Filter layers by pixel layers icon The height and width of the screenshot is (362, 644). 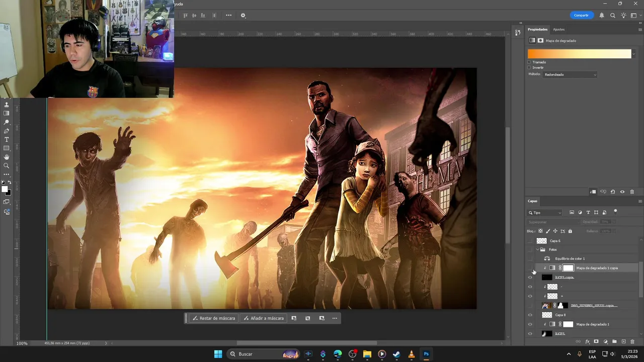(572, 213)
